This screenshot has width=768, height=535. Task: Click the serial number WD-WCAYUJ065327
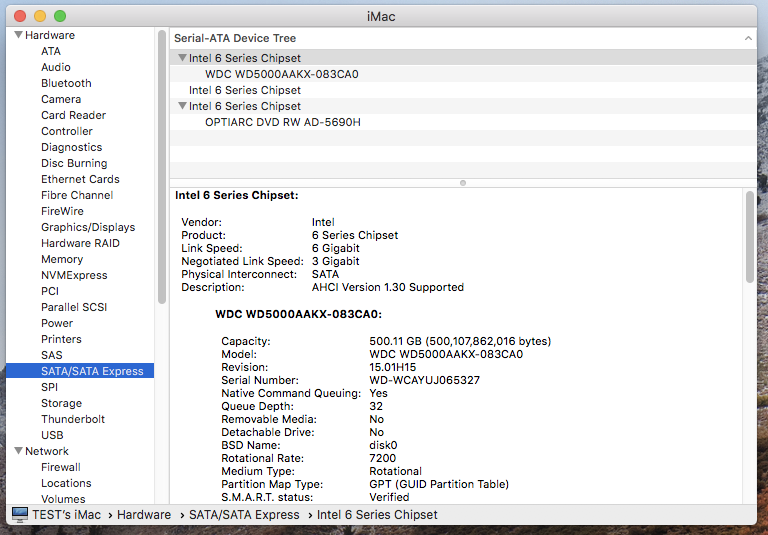425,380
